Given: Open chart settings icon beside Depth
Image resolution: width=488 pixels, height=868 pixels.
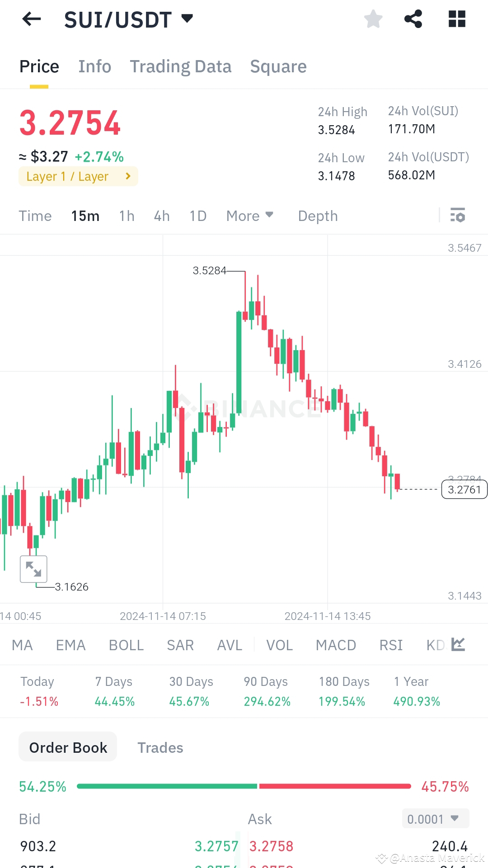Looking at the screenshot, I should point(458,216).
